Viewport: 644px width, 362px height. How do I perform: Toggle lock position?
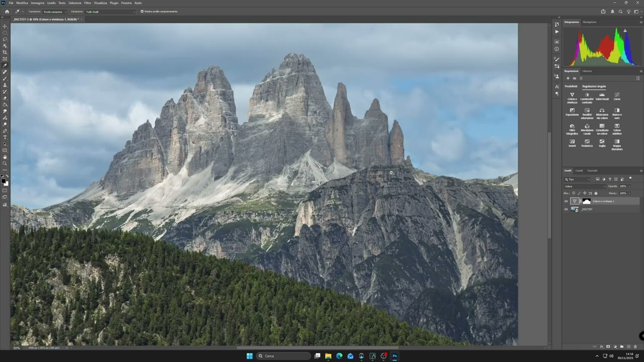(585, 193)
